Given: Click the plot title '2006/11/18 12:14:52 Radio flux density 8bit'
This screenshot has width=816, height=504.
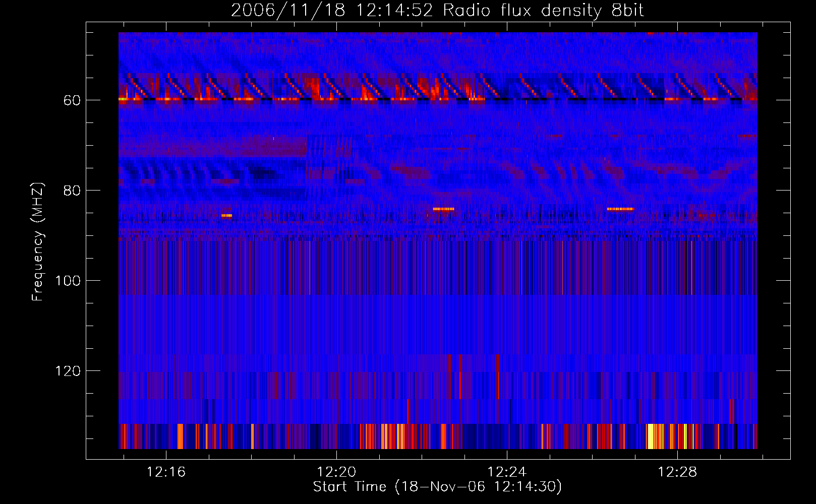Looking at the screenshot, I should tap(437, 11).
